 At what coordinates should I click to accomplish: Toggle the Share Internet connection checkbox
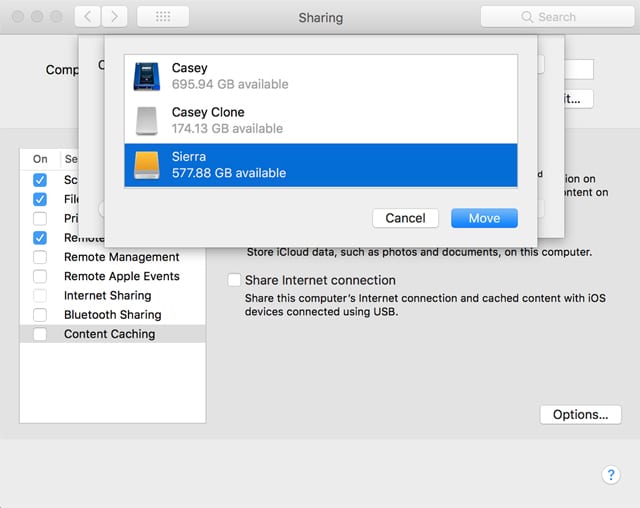(x=234, y=280)
